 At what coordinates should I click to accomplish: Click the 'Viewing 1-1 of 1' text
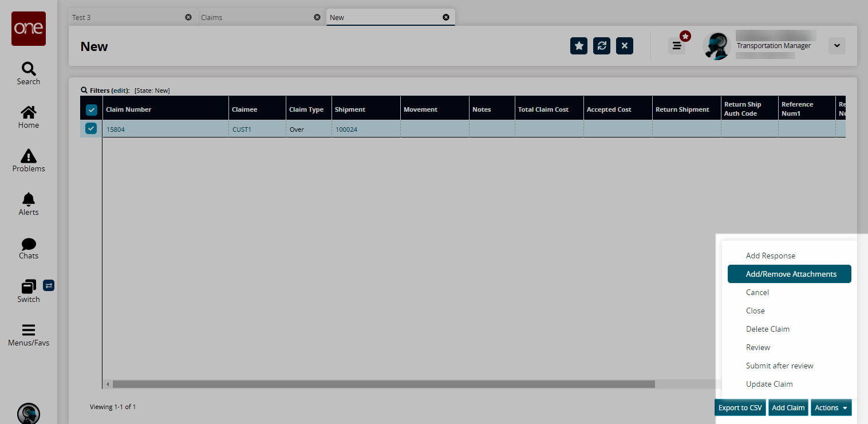point(113,407)
